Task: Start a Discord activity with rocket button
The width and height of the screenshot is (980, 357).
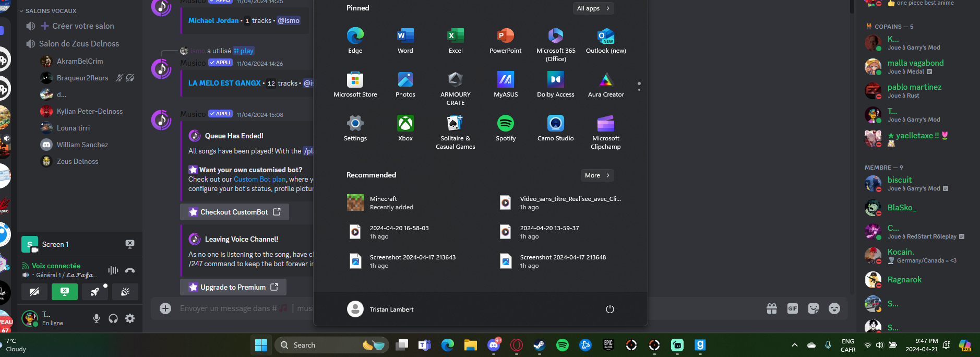Action: [95, 292]
